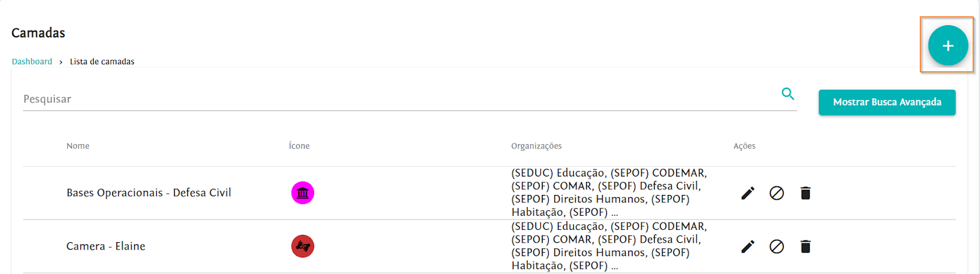This screenshot has width=980, height=274.
Task: Click the Organizações column header
Action: (536, 146)
